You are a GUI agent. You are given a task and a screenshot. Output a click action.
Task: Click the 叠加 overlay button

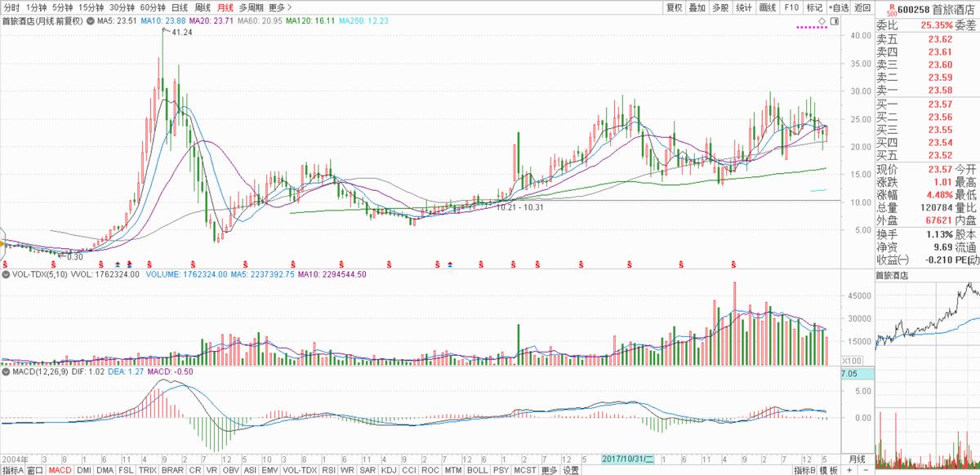pyautogui.click(x=697, y=7)
